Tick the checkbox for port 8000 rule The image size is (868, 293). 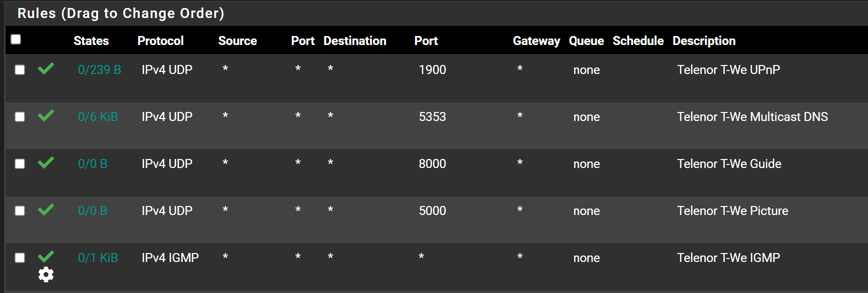click(x=20, y=163)
